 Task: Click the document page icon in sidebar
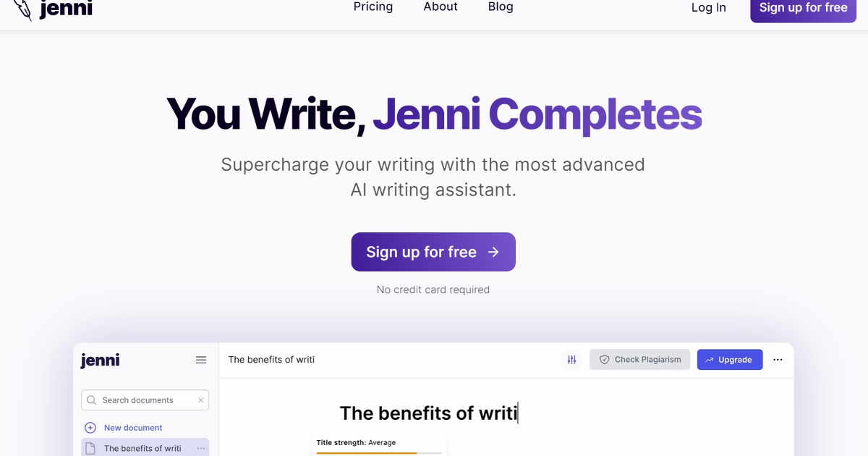click(90, 447)
